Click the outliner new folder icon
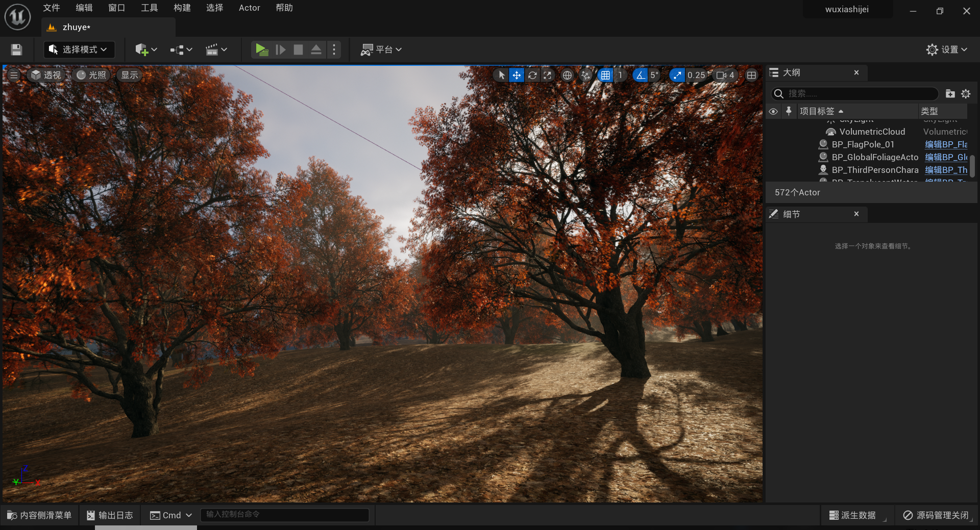The height and width of the screenshot is (530, 980). tap(950, 93)
